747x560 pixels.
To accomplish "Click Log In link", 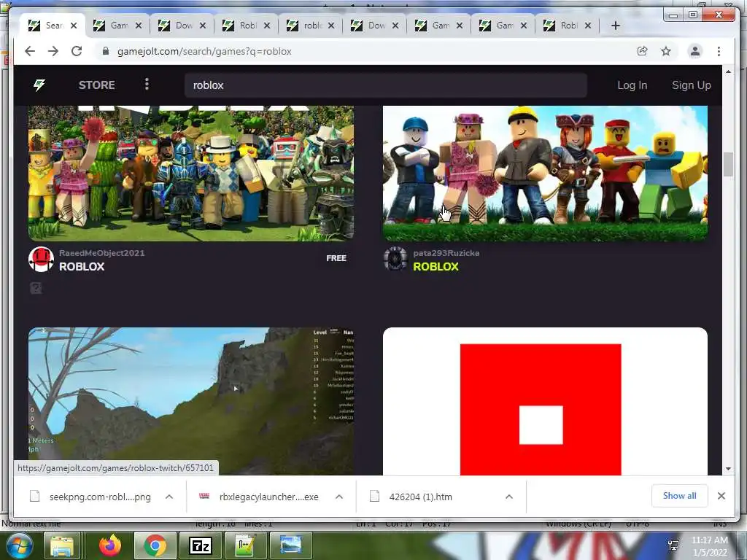I will pos(632,85).
